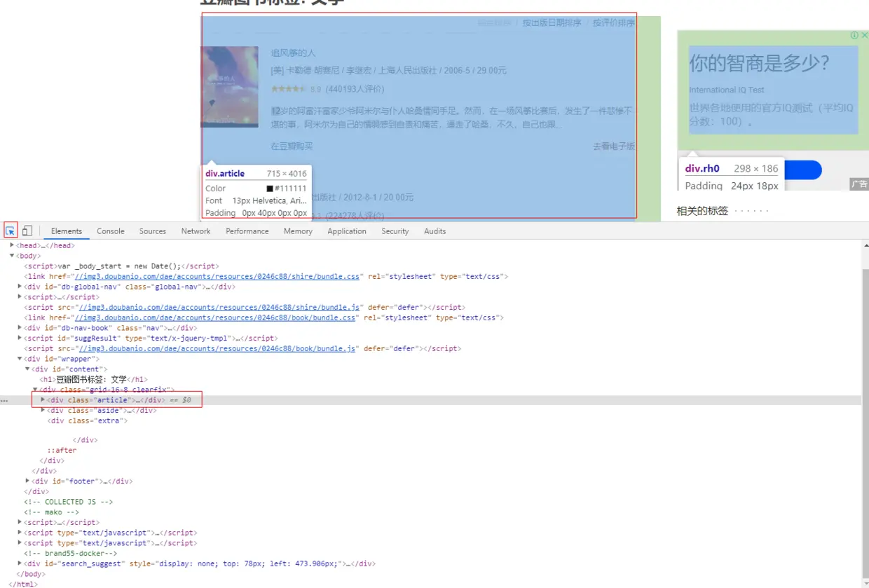Expand the div class="aside" node
The image size is (869, 588).
click(x=43, y=410)
